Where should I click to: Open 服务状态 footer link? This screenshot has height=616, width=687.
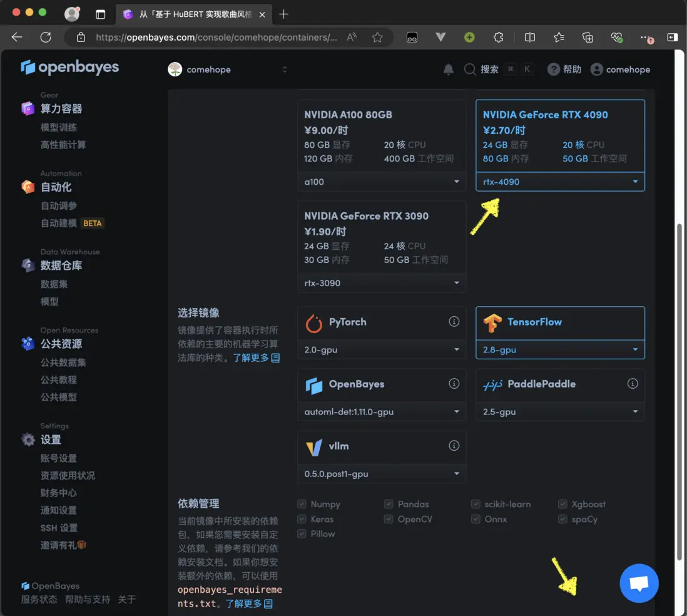[x=39, y=599]
